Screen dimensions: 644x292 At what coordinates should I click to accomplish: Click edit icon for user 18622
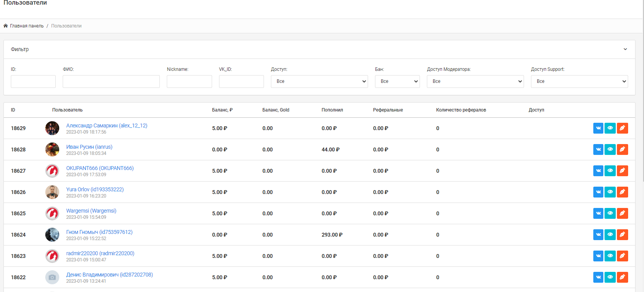tap(622, 277)
